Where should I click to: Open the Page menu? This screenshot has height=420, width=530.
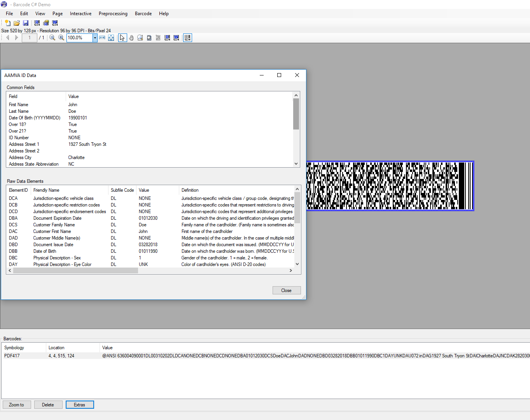pos(58,14)
